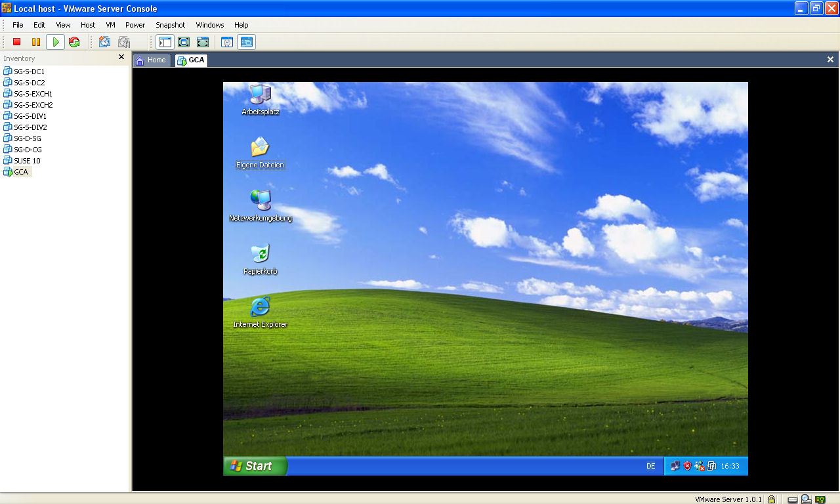Screen dimensions: 840x504
Task: Power on the VM with the green play button
Action: click(56, 42)
